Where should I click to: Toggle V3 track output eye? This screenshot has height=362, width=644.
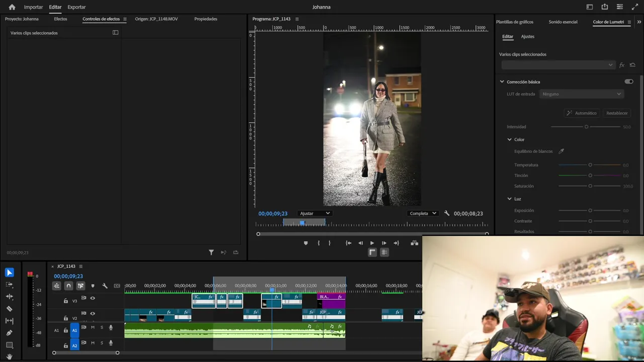93,298
